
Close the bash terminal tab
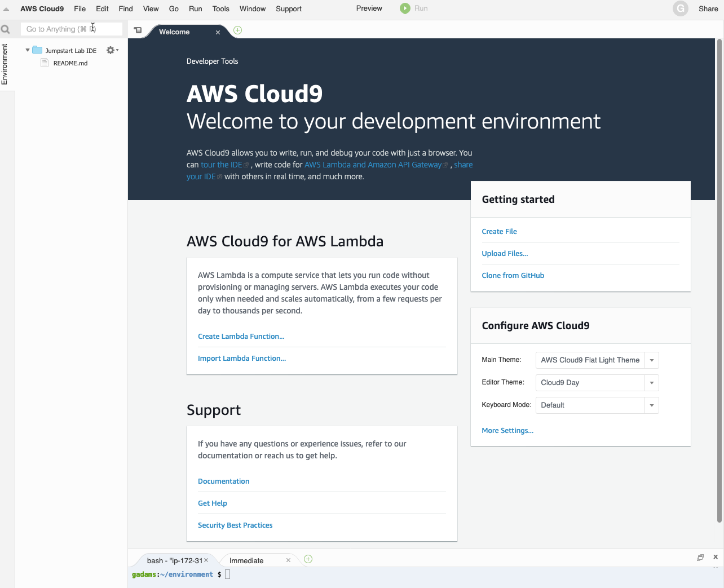point(206,560)
